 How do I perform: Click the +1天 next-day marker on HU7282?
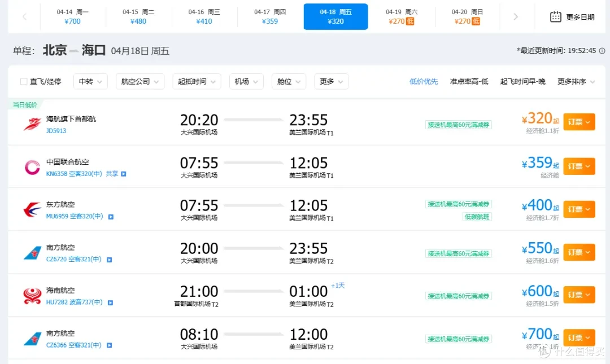pyautogui.click(x=338, y=286)
